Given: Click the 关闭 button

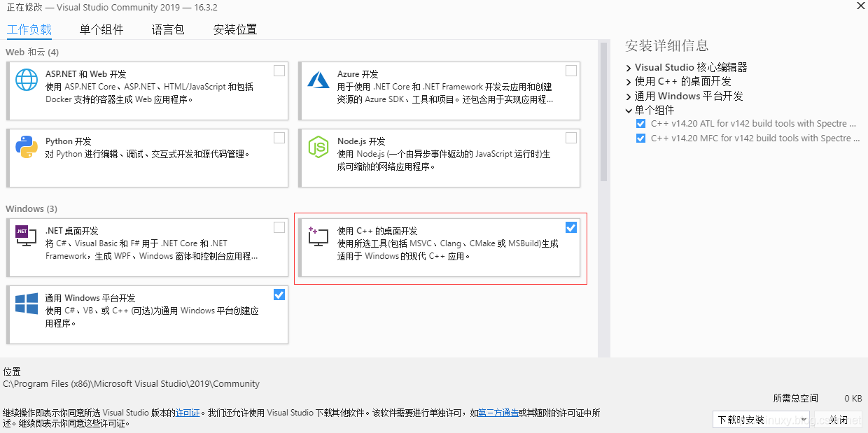Looking at the screenshot, I should coord(839,418).
